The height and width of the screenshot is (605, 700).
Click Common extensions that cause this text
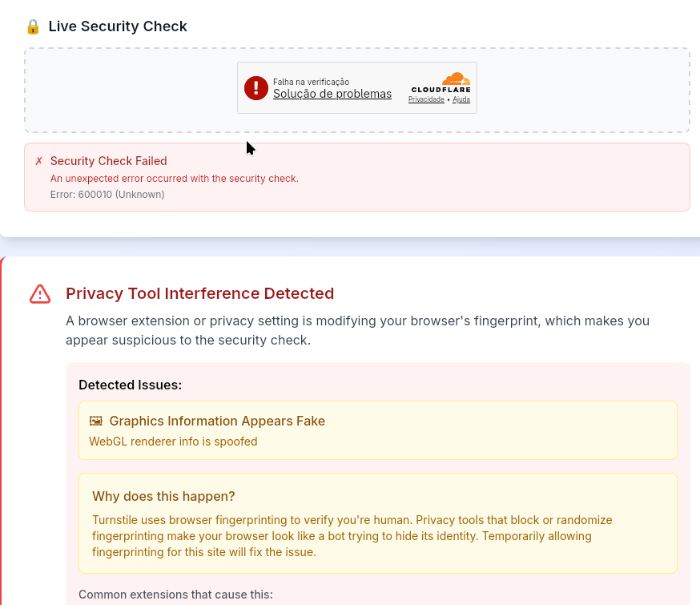tap(175, 595)
